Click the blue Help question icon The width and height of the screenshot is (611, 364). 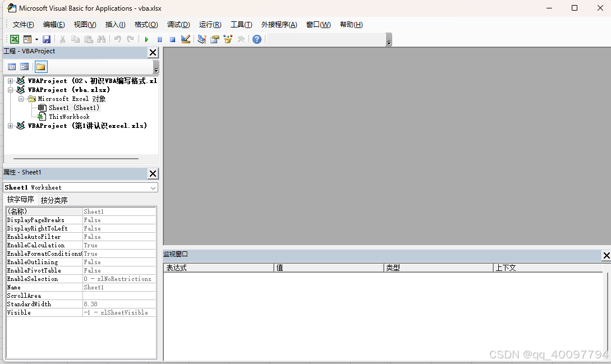(257, 39)
